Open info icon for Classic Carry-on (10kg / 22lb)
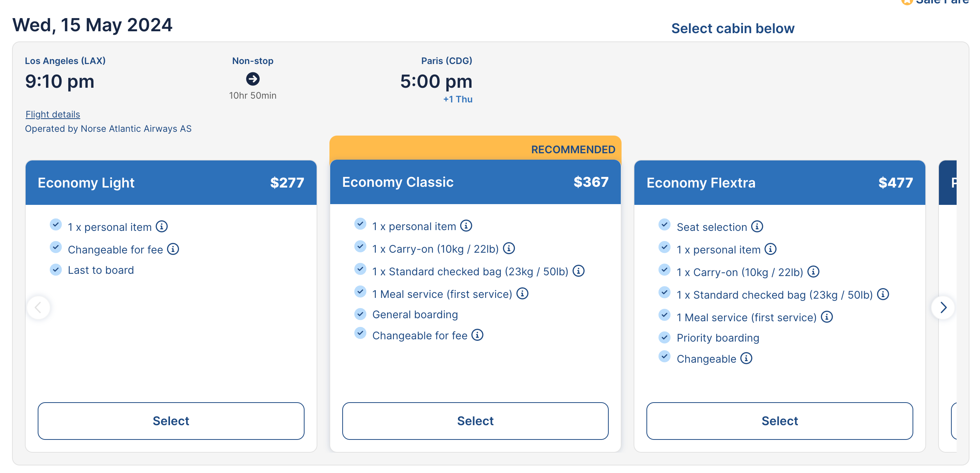 (508, 248)
